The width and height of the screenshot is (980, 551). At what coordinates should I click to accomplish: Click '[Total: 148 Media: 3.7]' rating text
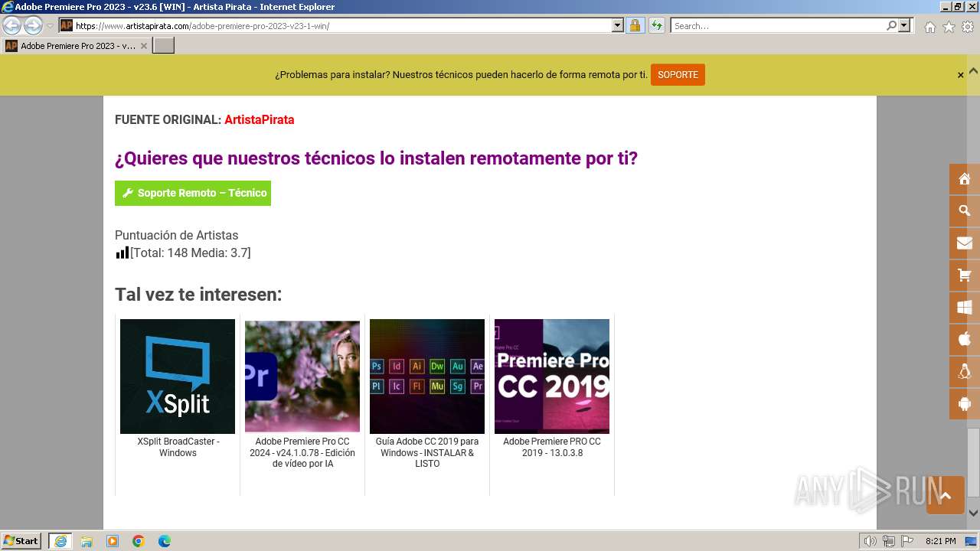[x=191, y=253]
